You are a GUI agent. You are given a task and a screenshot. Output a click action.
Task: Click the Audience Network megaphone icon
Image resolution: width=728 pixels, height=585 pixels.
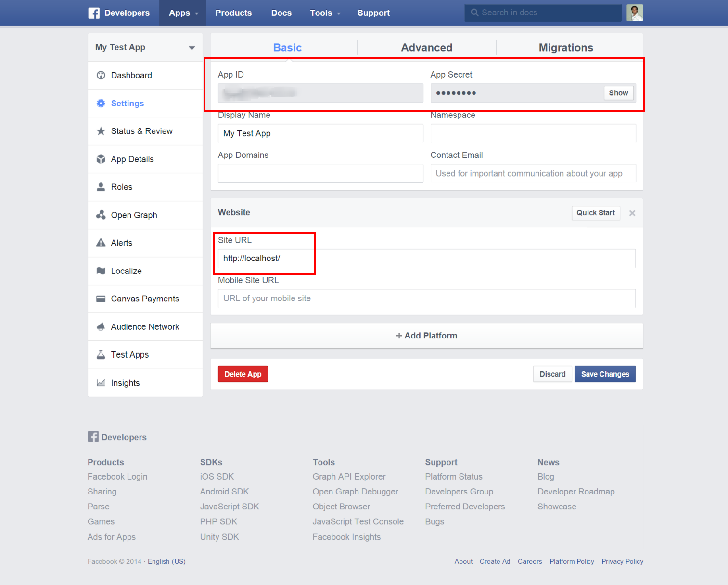point(101,326)
